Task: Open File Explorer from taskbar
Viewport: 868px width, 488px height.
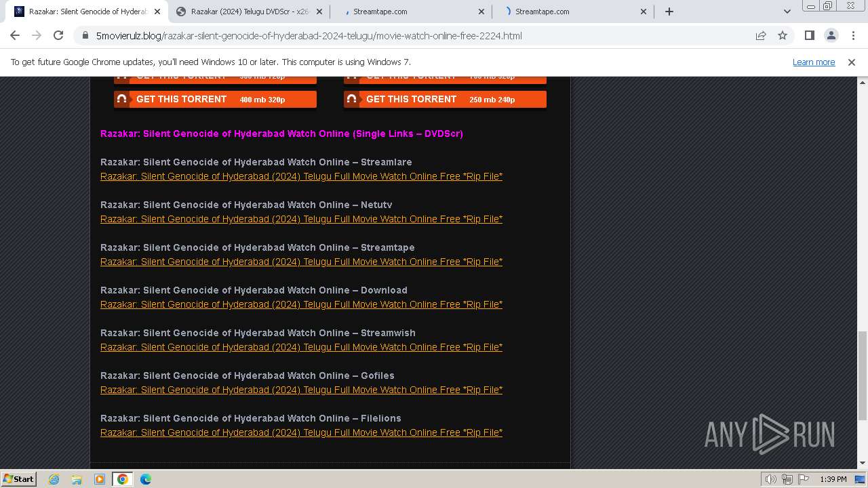Action: (x=77, y=479)
